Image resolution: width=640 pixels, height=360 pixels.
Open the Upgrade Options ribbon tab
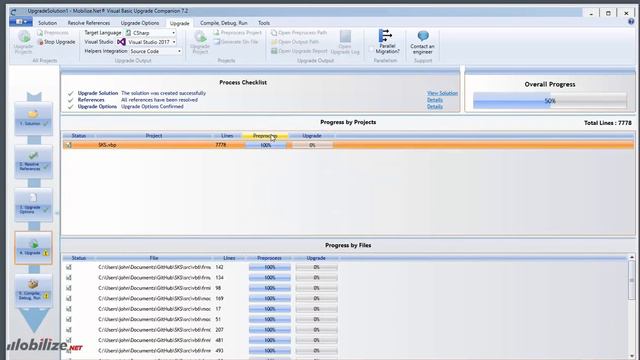[x=140, y=23]
